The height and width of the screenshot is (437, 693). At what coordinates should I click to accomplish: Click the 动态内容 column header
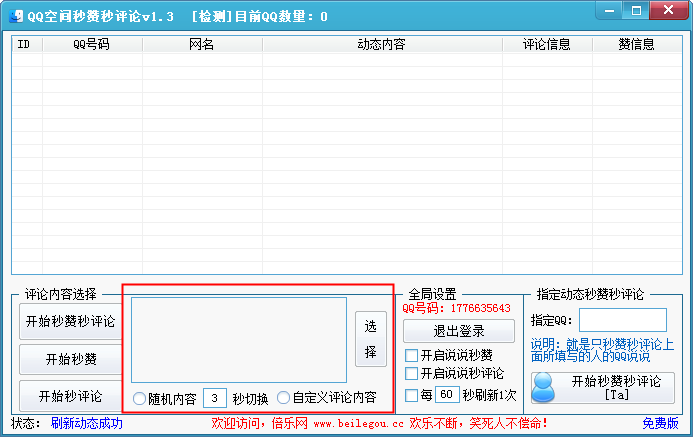tap(382, 44)
